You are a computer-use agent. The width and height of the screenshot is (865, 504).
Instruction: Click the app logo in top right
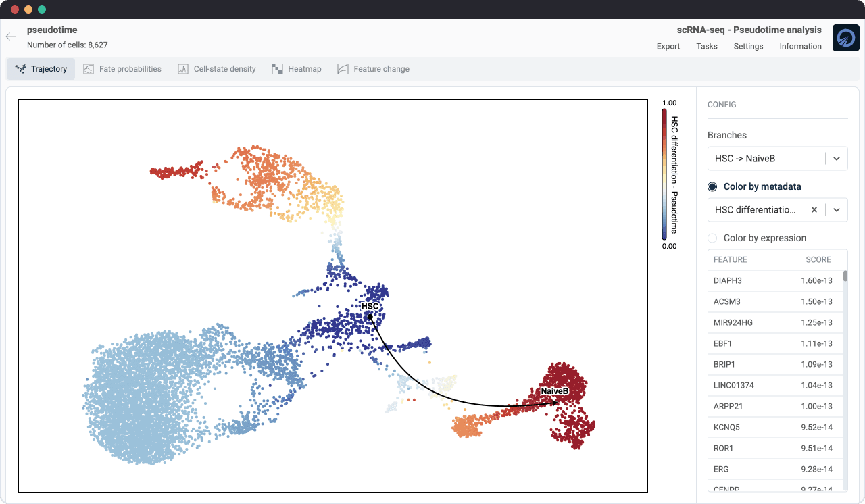(845, 38)
